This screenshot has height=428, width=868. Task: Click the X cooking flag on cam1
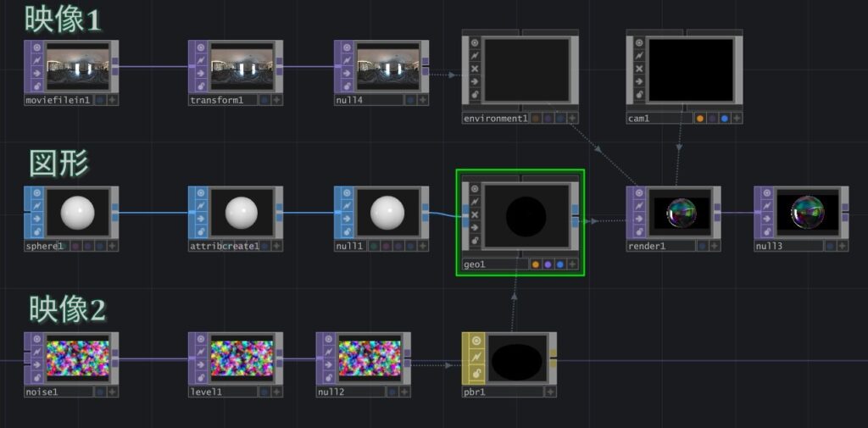click(x=638, y=69)
